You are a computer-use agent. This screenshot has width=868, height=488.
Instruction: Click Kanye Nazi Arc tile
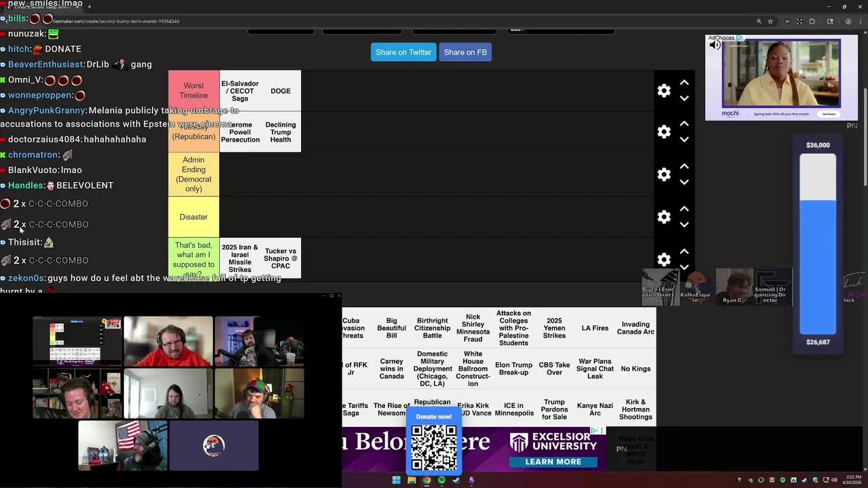(595, 409)
